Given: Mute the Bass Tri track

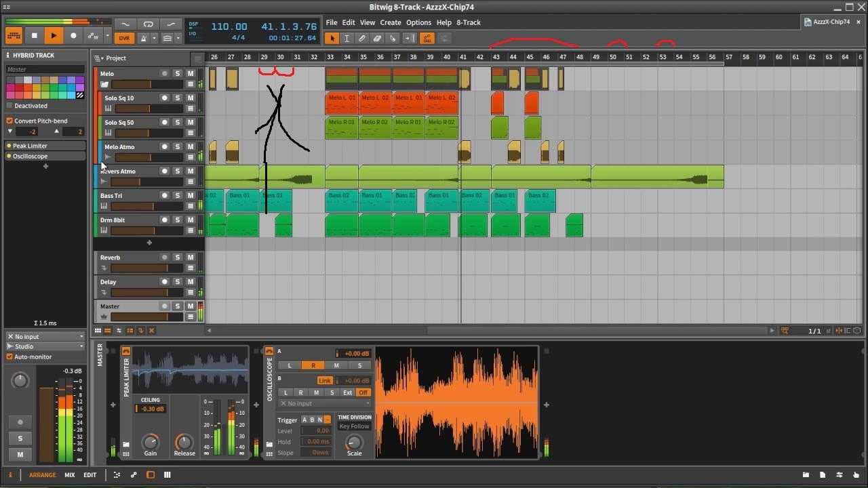Looking at the screenshot, I should [x=191, y=196].
